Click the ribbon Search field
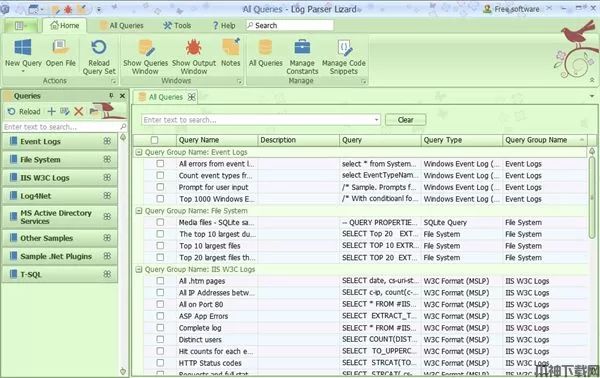The image size is (600, 378). [290, 25]
